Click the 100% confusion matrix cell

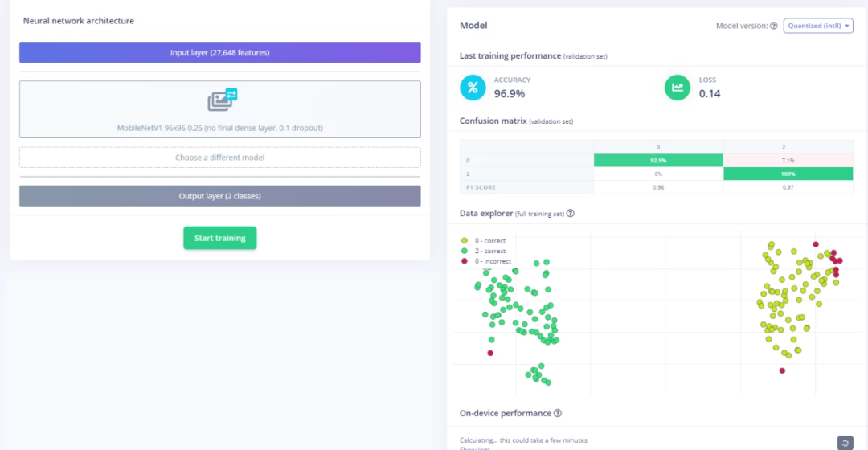pyautogui.click(x=788, y=174)
